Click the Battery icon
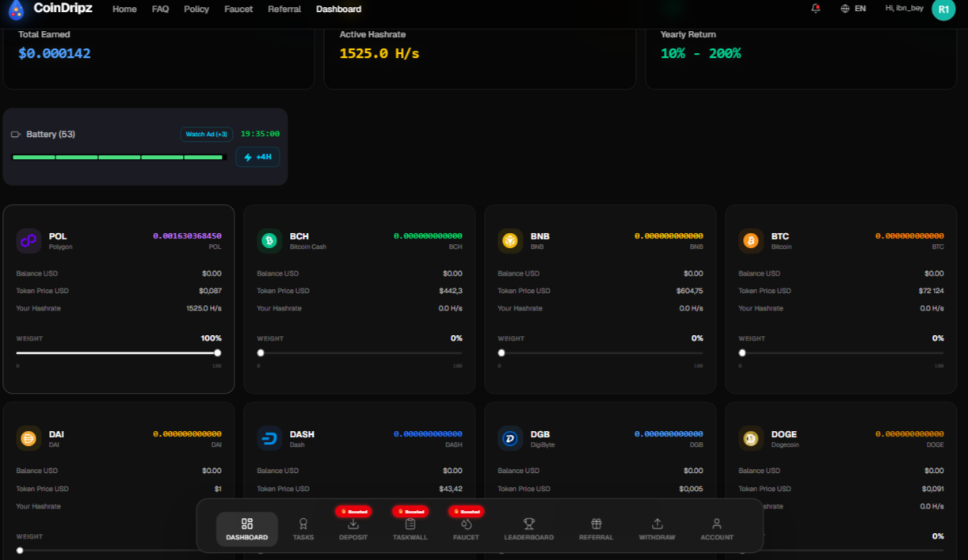The width and height of the screenshot is (968, 560). pyautogui.click(x=16, y=135)
